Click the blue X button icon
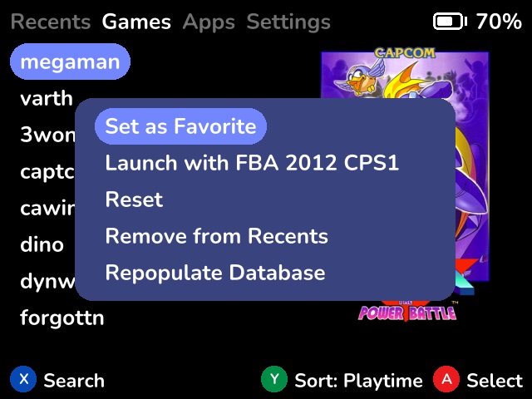 23,379
